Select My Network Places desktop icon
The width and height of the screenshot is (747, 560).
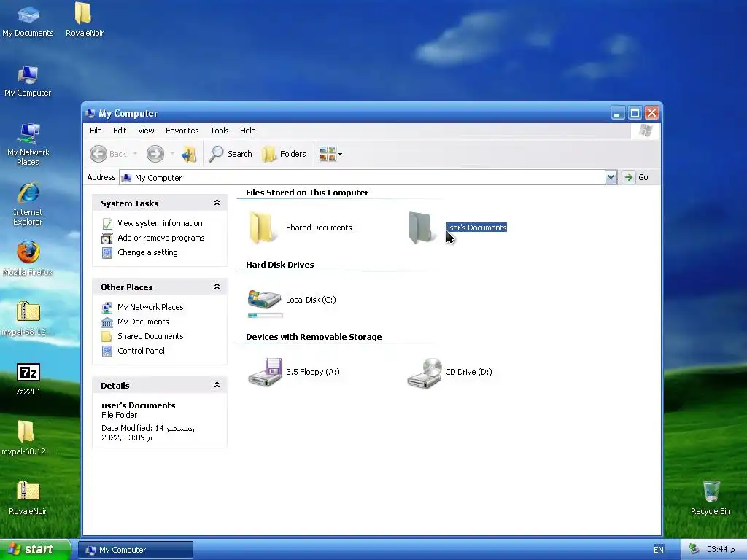tap(28, 144)
